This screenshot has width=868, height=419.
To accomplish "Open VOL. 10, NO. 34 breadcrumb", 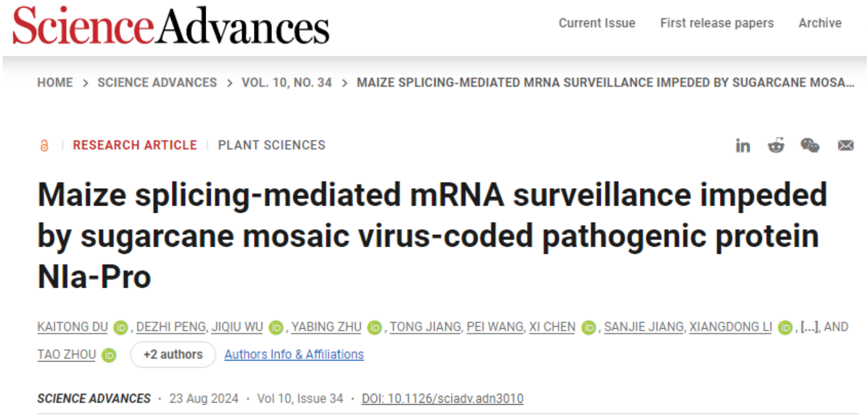I will [x=287, y=83].
